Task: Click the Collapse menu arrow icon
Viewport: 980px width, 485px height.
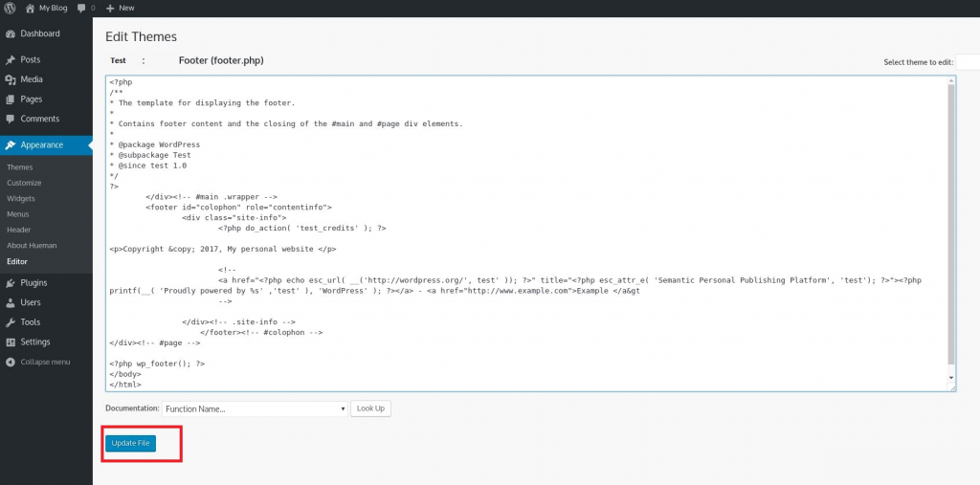Action: [x=10, y=363]
